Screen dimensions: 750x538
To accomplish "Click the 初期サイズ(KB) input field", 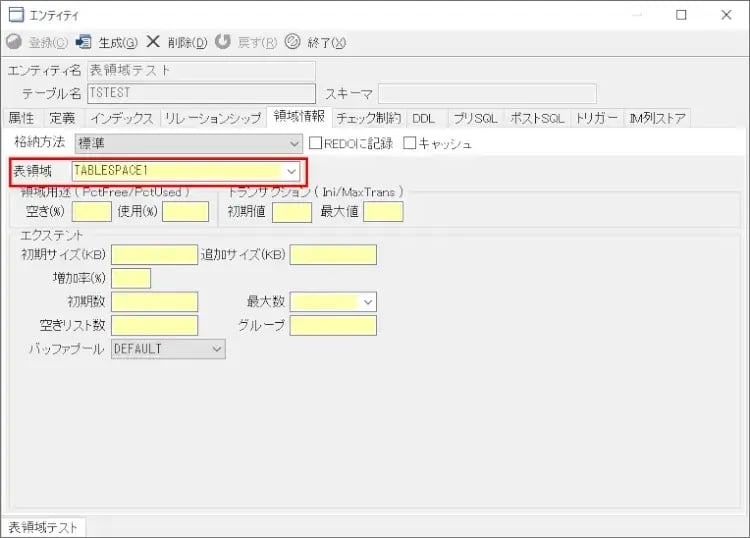I will [154, 255].
